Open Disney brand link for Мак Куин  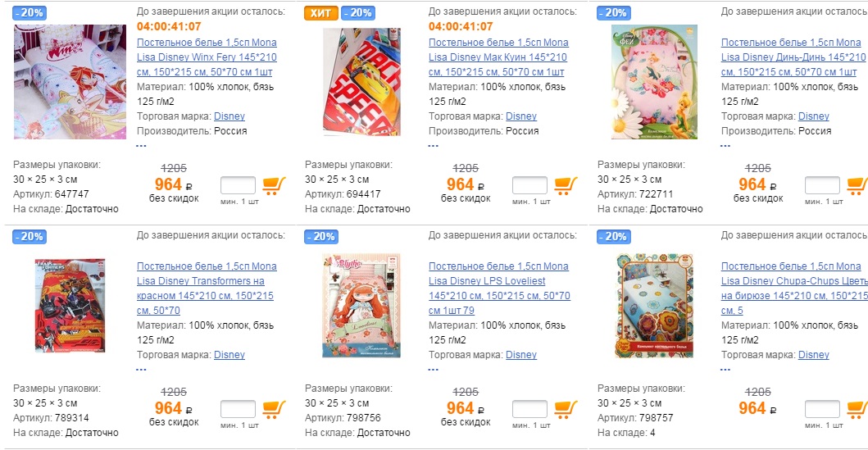[521, 116]
